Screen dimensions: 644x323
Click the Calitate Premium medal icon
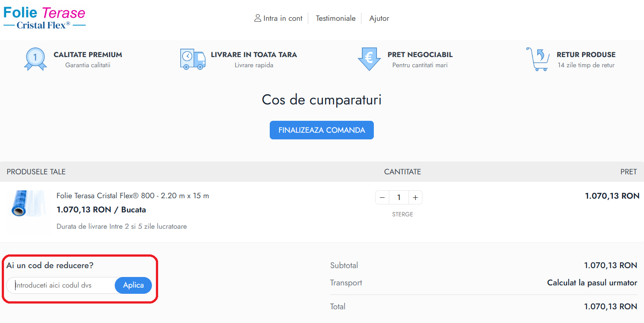coord(35,59)
